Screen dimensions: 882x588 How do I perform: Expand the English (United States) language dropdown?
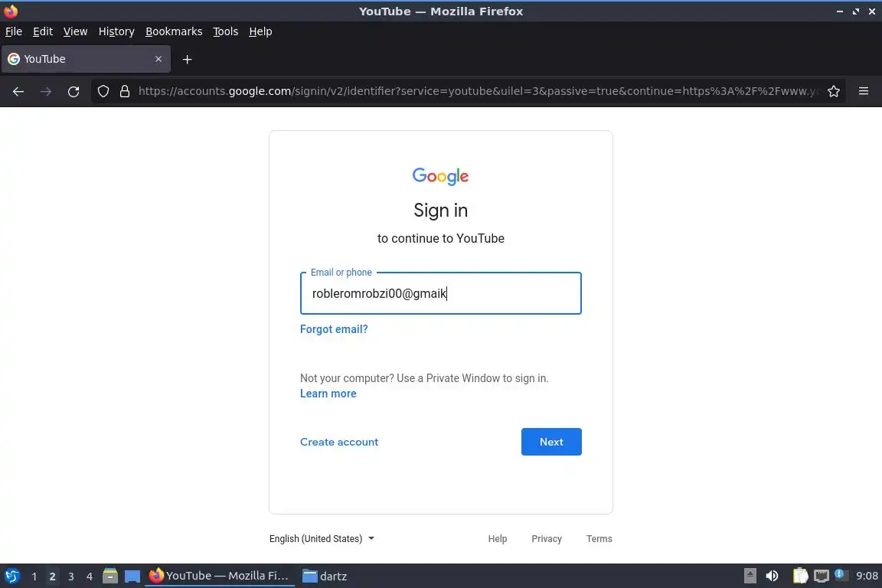[322, 538]
